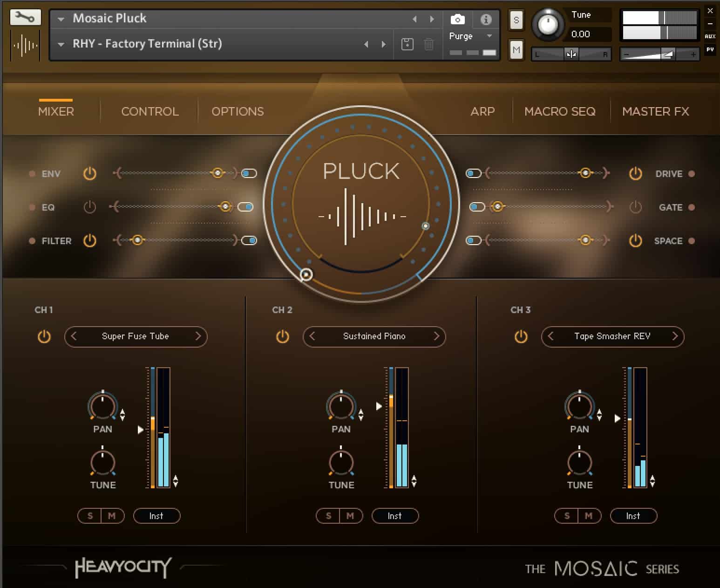Toggle CH 1 power button
720x588 pixels.
click(x=44, y=336)
